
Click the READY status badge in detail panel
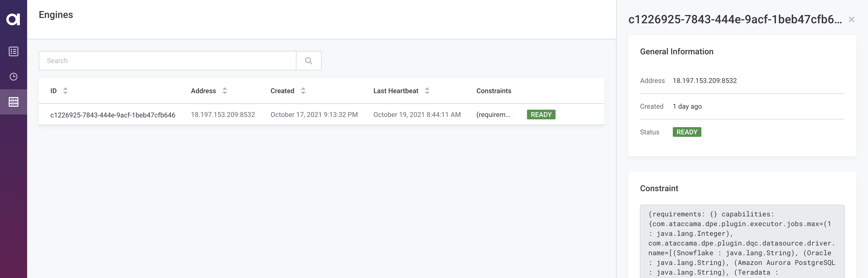pos(687,132)
